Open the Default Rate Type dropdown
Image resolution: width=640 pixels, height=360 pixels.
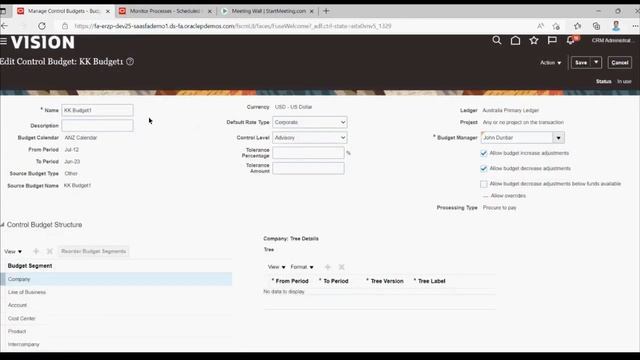(x=309, y=122)
